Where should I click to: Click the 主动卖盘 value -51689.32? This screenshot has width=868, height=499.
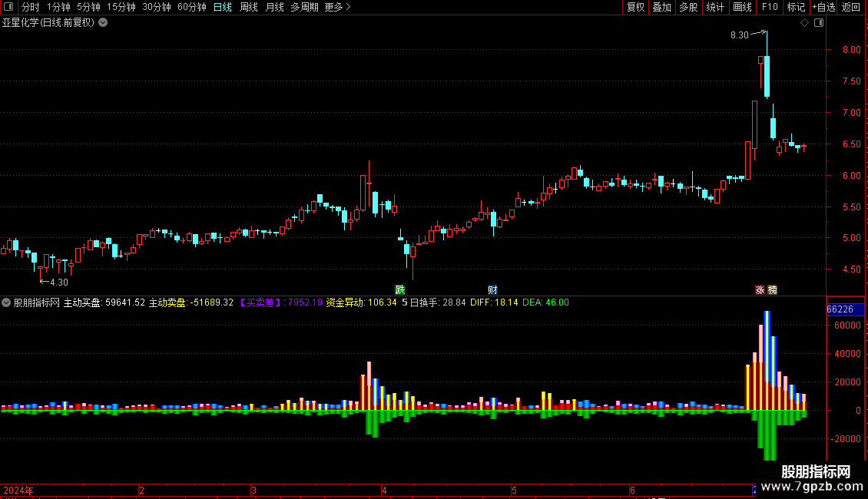212,302
